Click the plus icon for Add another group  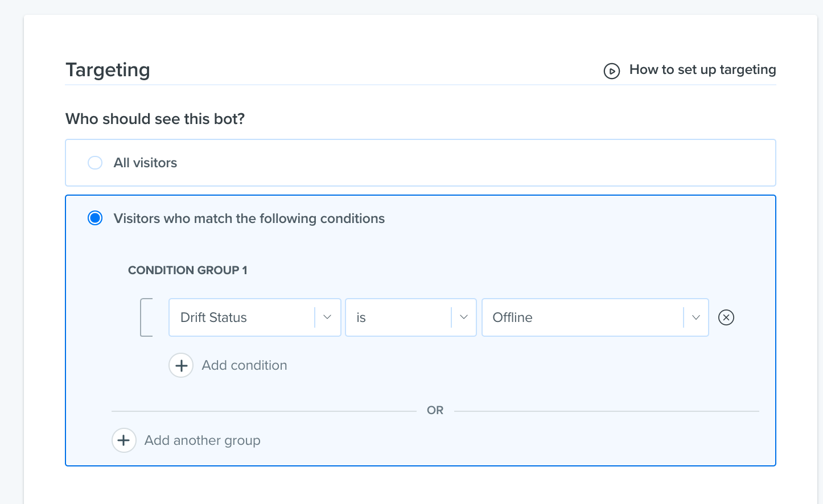124,440
